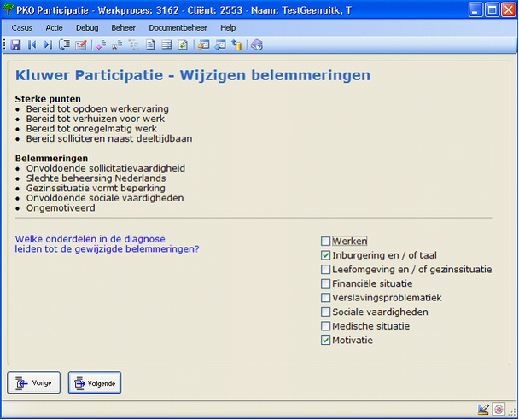Screen dimensions: 519x420
Task: Enable the Financiële situatie checkbox
Action: [x=325, y=283]
